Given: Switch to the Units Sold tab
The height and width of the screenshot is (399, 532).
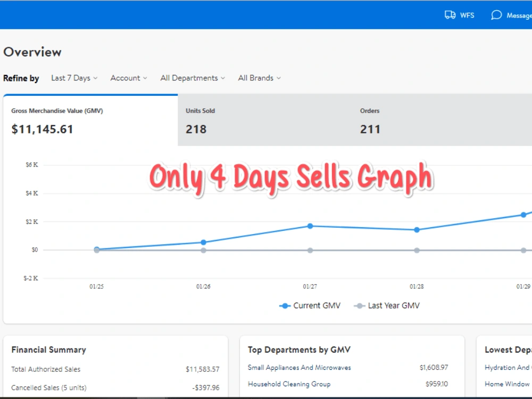Looking at the screenshot, I should 265,120.
